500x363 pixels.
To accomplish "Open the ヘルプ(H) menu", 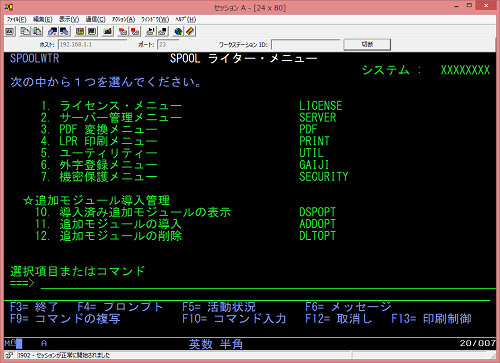I will click(x=186, y=19).
